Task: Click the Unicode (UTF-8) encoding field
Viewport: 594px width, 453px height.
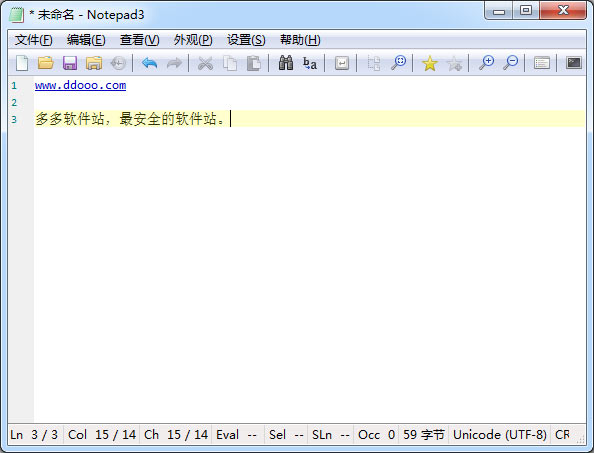Action: 500,434
